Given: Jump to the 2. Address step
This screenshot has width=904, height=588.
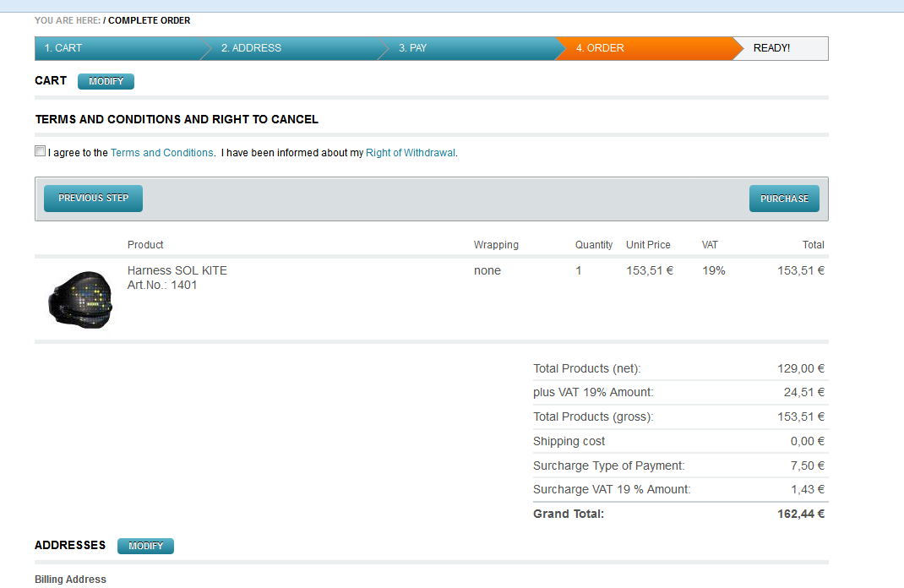Looking at the screenshot, I should tap(251, 48).
